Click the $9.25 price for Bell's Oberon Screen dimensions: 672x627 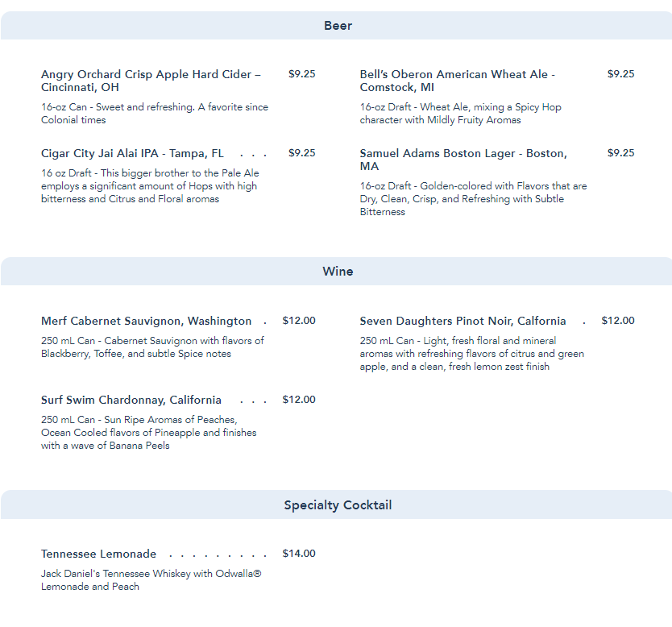click(621, 74)
